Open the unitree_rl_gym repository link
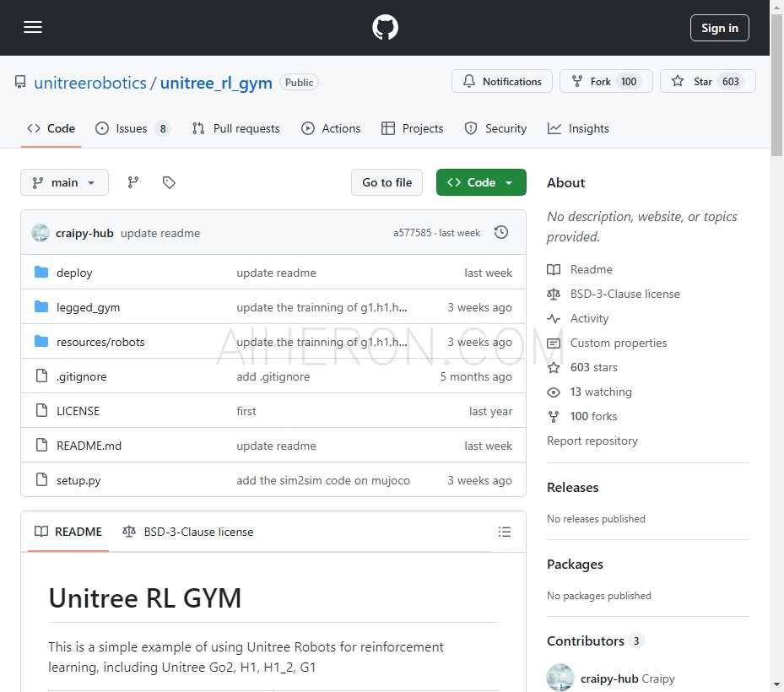784x692 pixels. click(x=216, y=83)
